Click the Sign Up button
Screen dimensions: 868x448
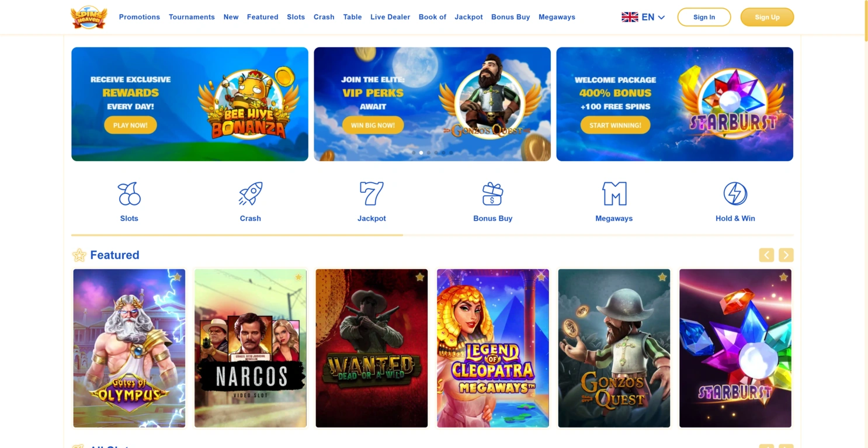pyautogui.click(x=767, y=17)
